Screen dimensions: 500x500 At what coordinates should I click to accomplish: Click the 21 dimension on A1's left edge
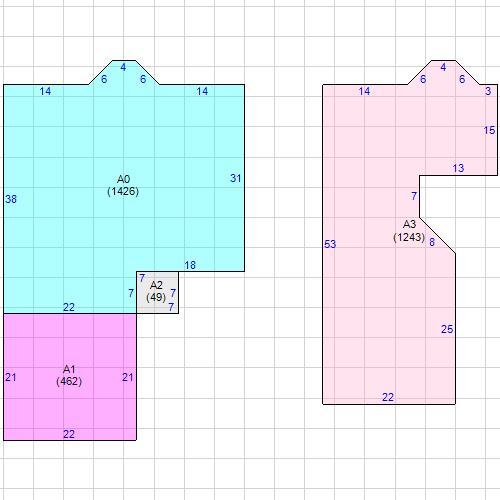(x=11, y=377)
